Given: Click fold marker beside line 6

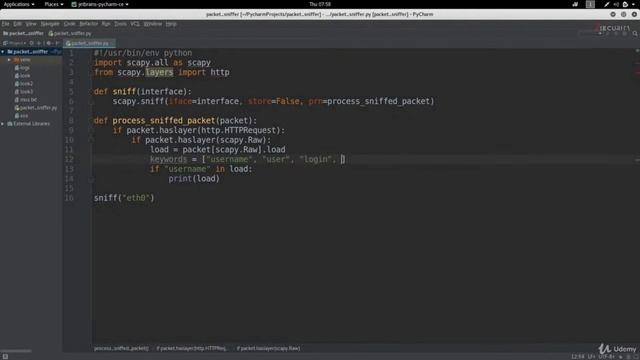Looking at the screenshot, I should 91,102.
